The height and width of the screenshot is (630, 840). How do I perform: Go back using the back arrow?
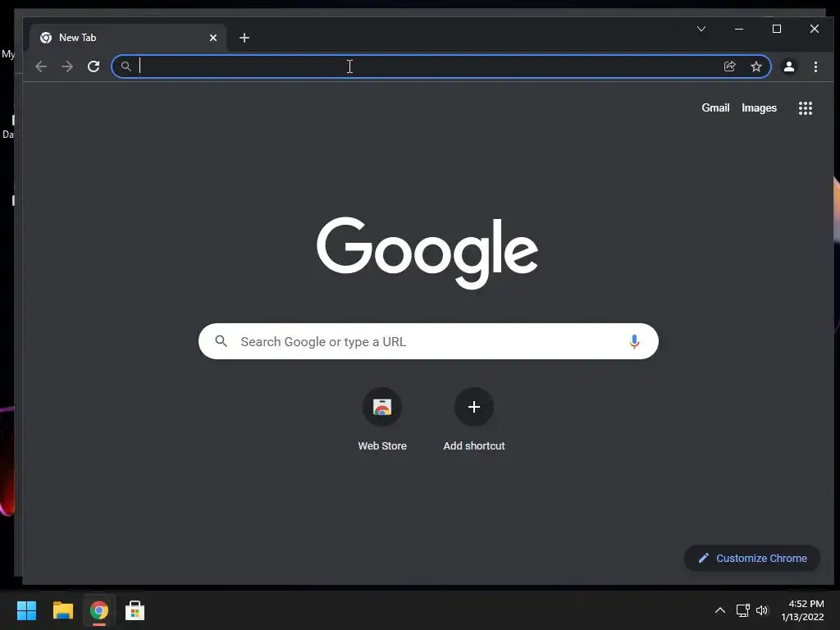[x=41, y=66]
